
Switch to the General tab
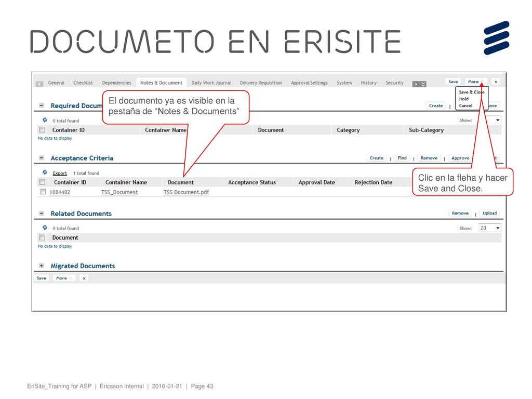[x=56, y=83]
